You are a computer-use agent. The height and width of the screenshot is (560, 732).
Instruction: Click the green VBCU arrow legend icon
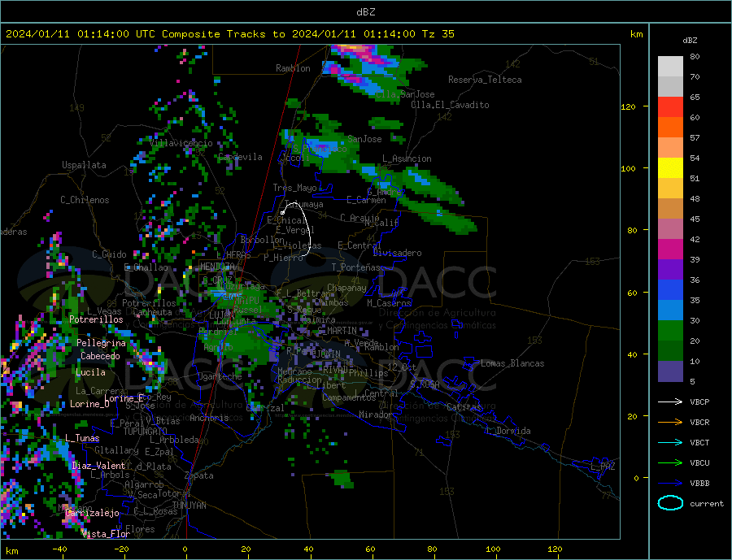[x=670, y=463]
